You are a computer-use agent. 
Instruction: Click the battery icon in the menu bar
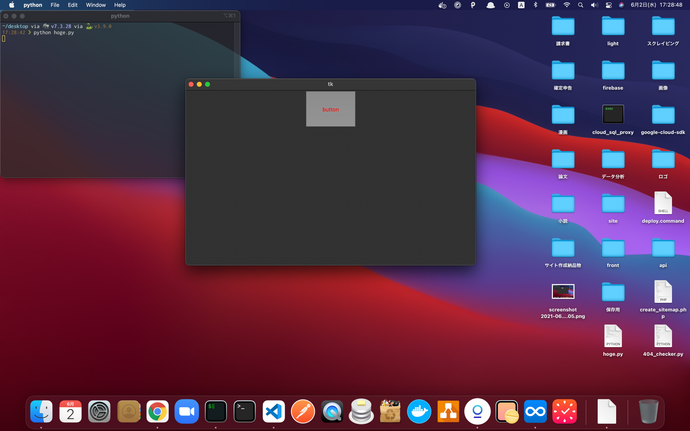pyautogui.click(x=551, y=5)
